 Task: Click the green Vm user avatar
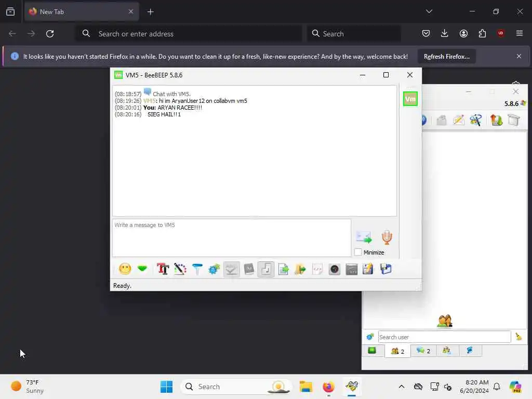pos(410,99)
